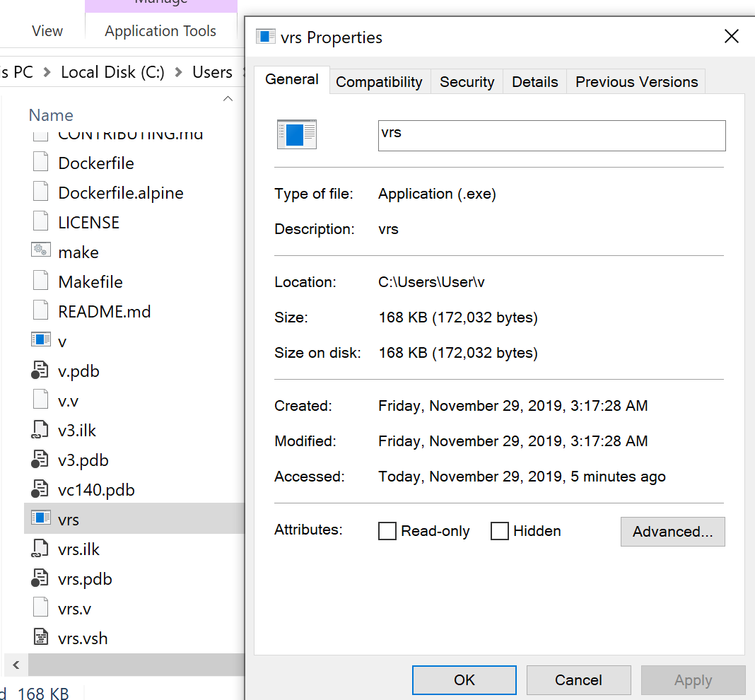Image resolution: width=755 pixels, height=700 pixels.
Task: Expand breadcrumb arrow after This PC
Action: click(x=47, y=72)
